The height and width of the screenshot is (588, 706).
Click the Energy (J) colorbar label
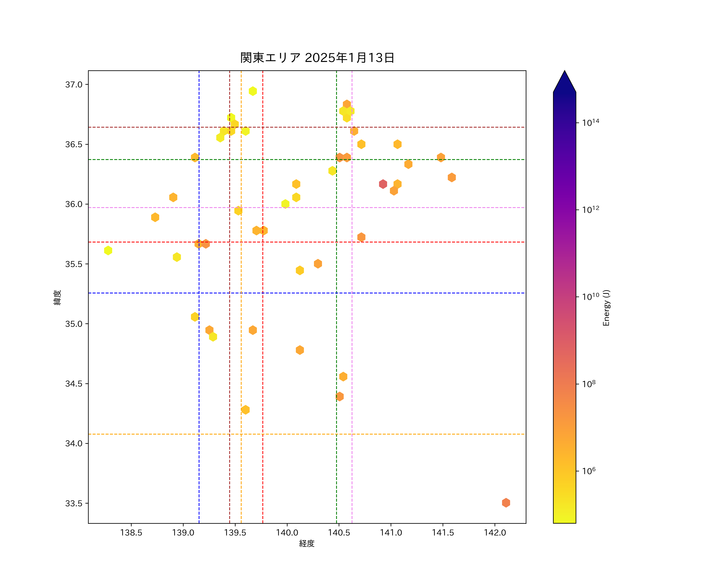click(606, 308)
